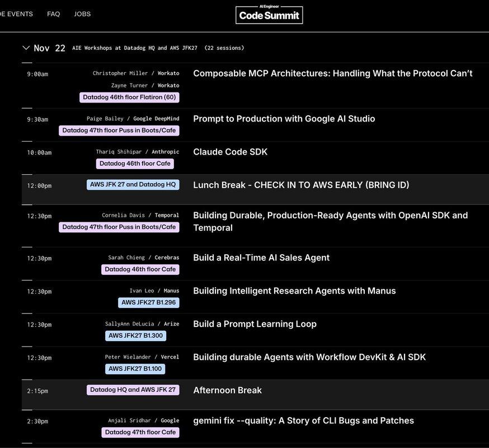Open Building Intelligent Research Agents with Manus
Screen dimensions: 489x448
pos(294,291)
